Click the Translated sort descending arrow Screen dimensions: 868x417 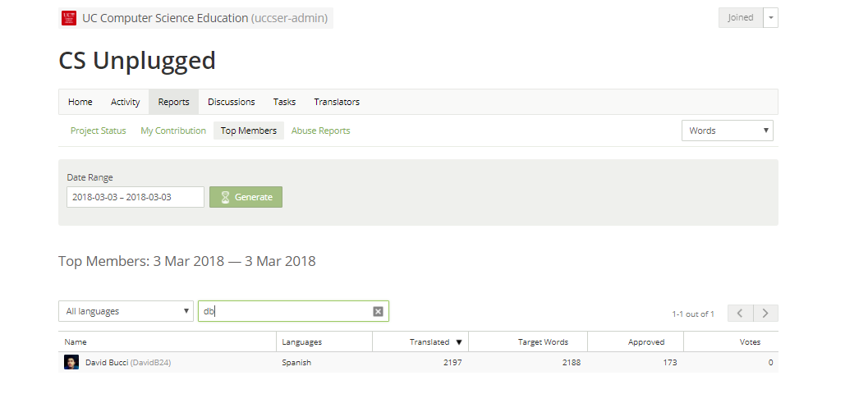pyautogui.click(x=458, y=342)
